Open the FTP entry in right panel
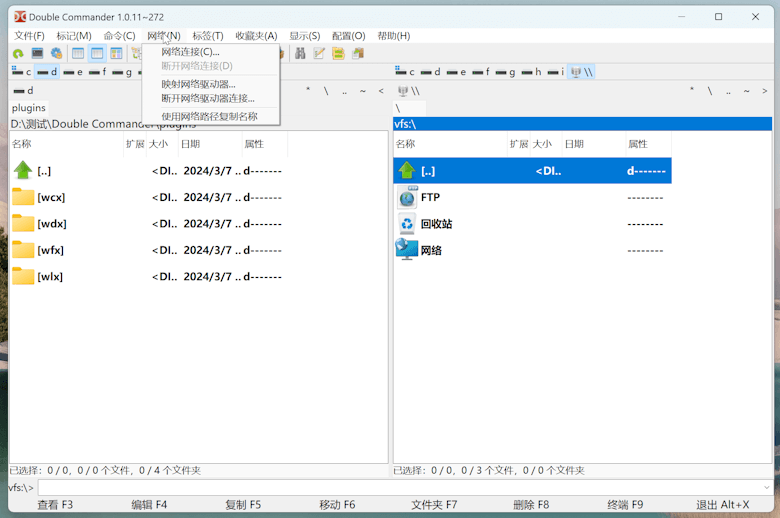Image resolution: width=780 pixels, height=518 pixels. [532, 198]
